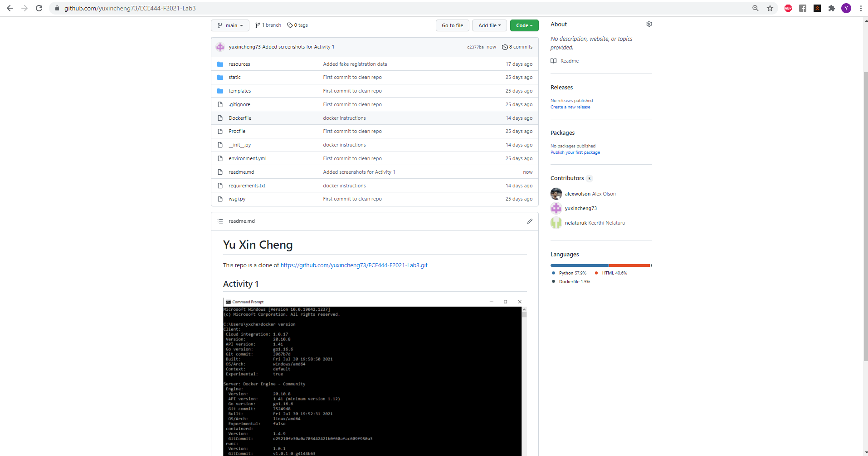Open the readme table of contents icon
This screenshot has width=868, height=456.
pyautogui.click(x=220, y=221)
